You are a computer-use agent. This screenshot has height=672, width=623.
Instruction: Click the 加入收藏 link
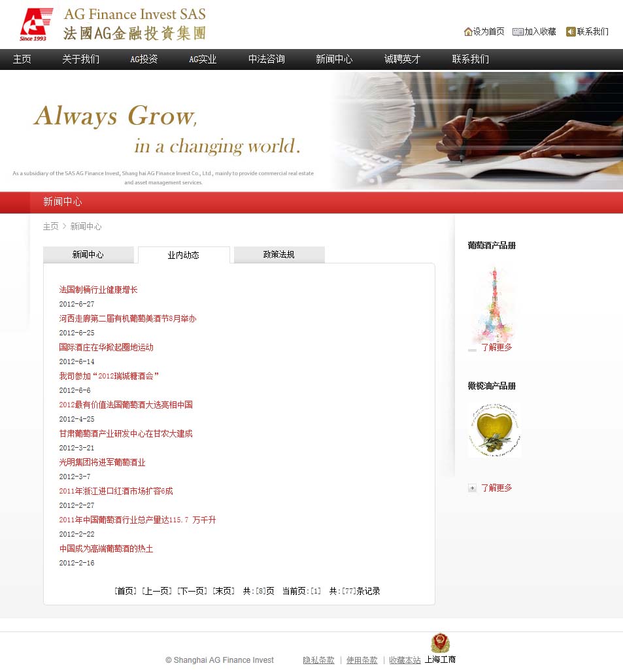point(541,32)
